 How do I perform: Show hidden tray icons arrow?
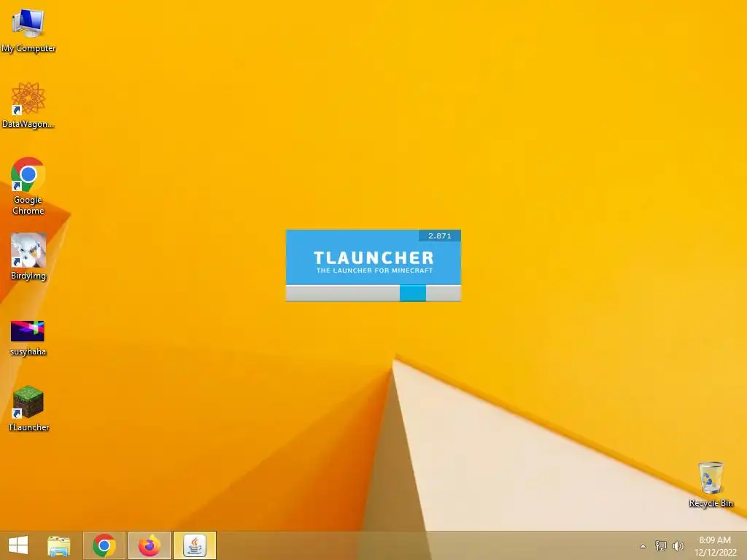pos(643,546)
